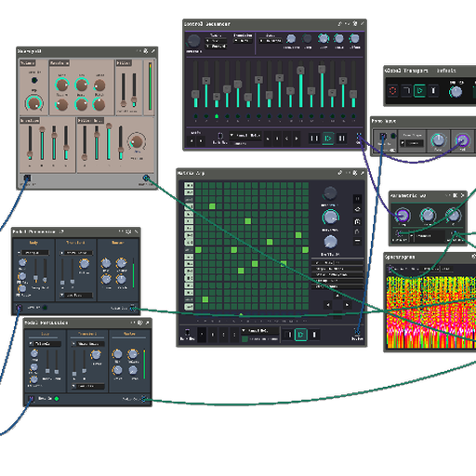Toggle the top-left cell of Matrix Arp grid
This screenshot has height=476, width=476.
pyautogui.click(x=198, y=185)
